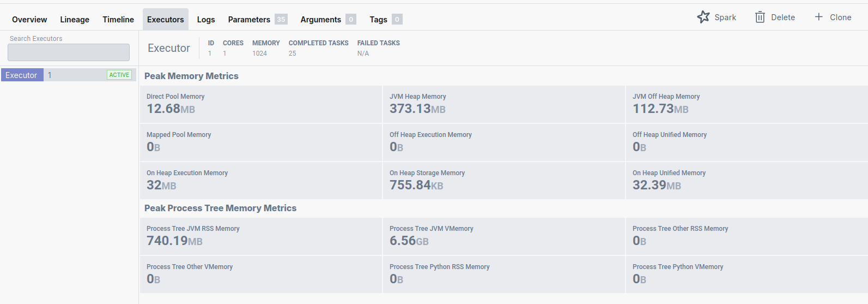
Task: Click the Clone plus icon
Action: [x=818, y=17]
